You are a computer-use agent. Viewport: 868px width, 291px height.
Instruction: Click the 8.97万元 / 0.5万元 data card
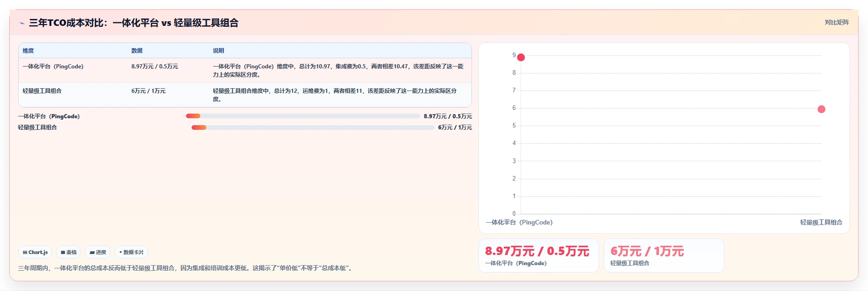pos(539,255)
